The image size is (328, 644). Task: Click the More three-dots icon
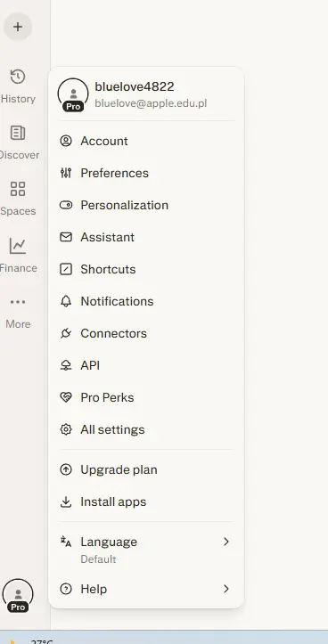18,302
